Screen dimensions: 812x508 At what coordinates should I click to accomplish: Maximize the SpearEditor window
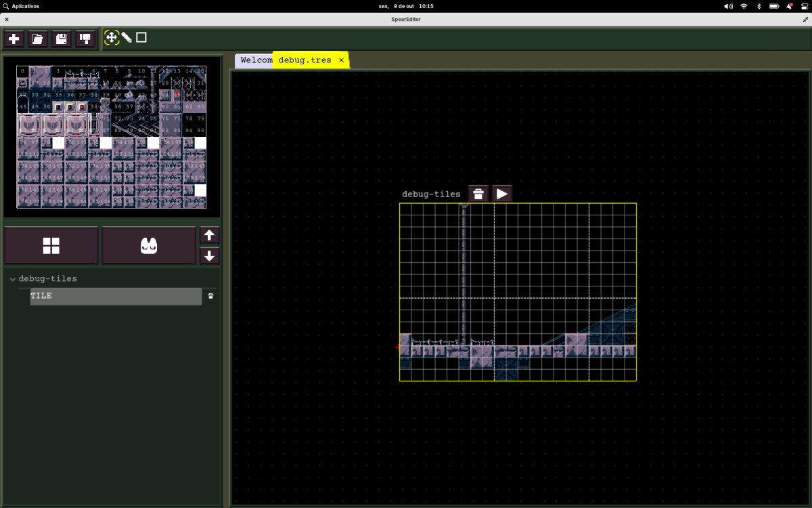(x=805, y=20)
